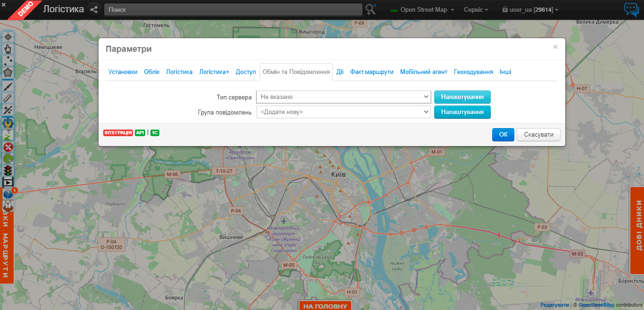The height and width of the screenshot is (310, 644).
Task: Click the share icon beside Логістика
Action: point(94,9)
